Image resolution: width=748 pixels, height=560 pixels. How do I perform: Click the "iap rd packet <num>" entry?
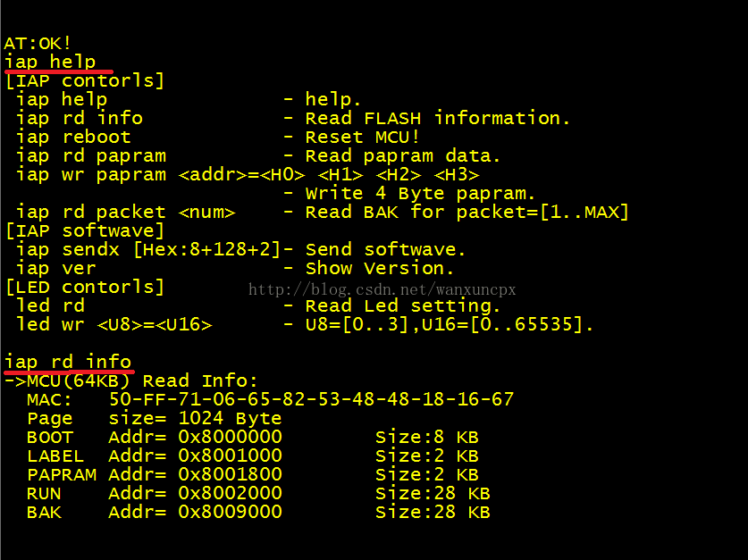click(x=125, y=212)
